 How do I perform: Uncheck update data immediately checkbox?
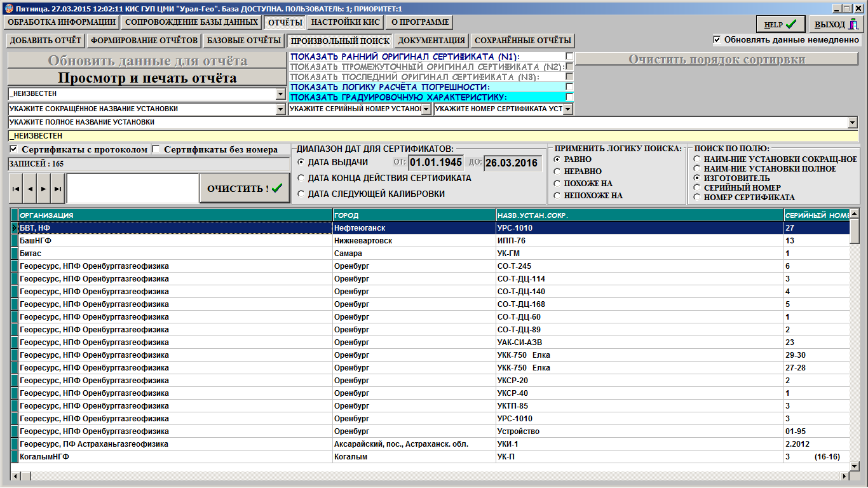click(717, 39)
